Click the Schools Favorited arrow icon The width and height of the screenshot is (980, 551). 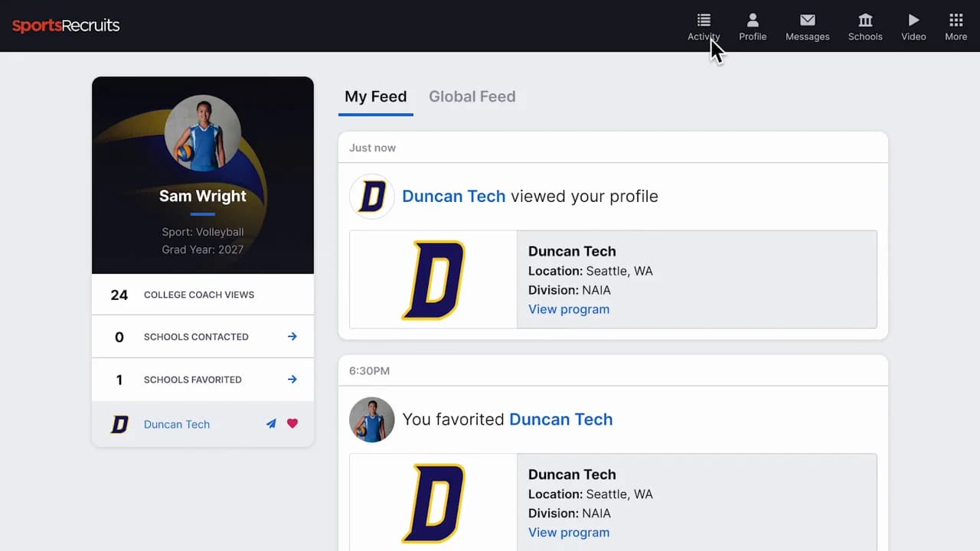click(x=292, y=379)
